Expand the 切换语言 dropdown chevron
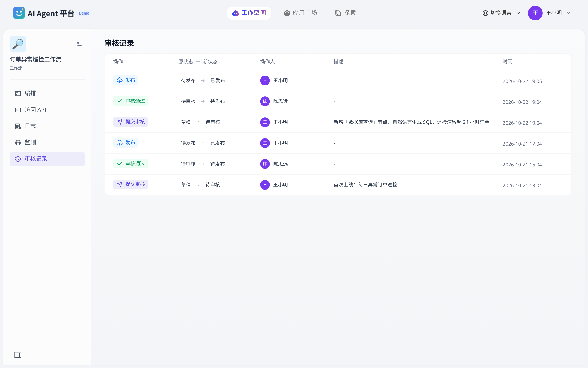The width and height of the screenshot is (588, 368). coord(518,13)
